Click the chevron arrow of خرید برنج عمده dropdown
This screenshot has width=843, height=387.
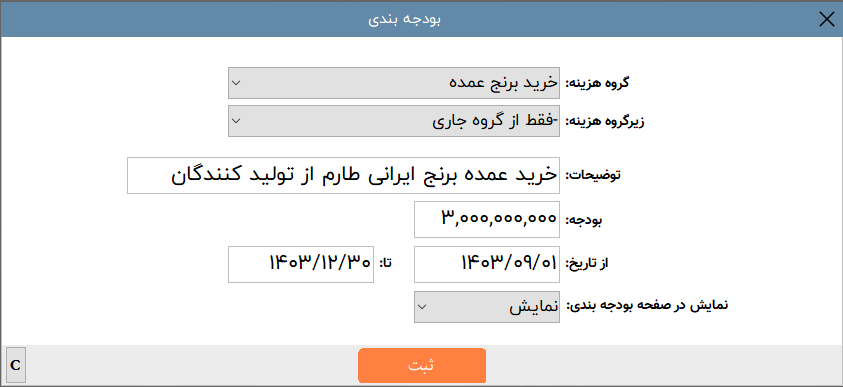point(235,83)
